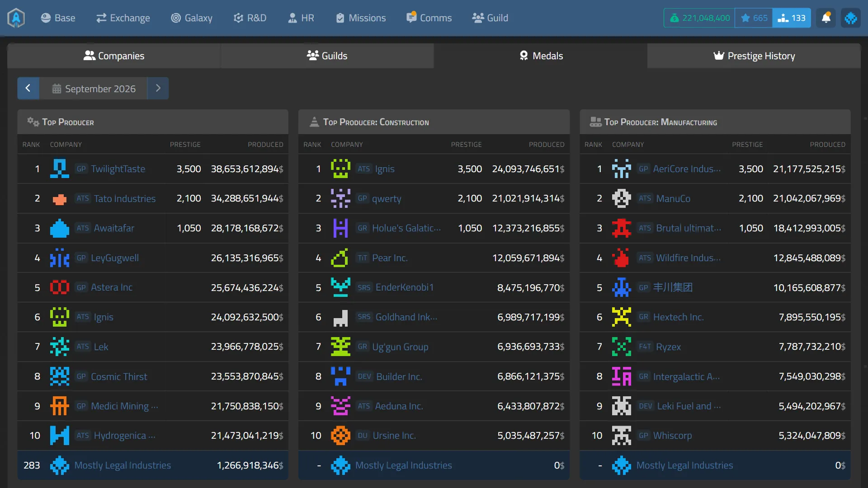Open the Galaxy menu
The image size is (868, 488).
(192, 18)
